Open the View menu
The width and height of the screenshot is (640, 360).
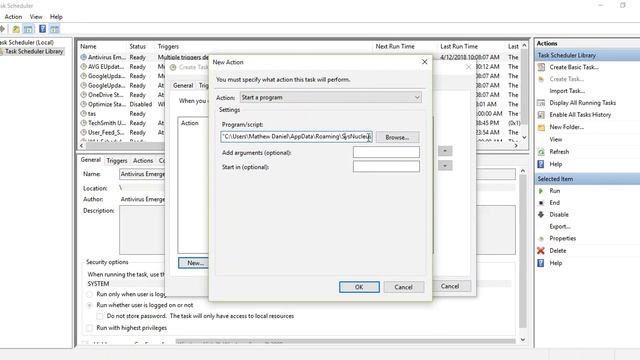(36, 17)
